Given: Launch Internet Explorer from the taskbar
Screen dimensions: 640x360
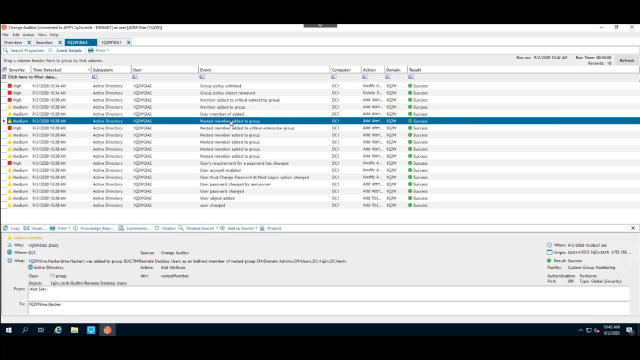Looking at the screenshot, I should point(58,330).
